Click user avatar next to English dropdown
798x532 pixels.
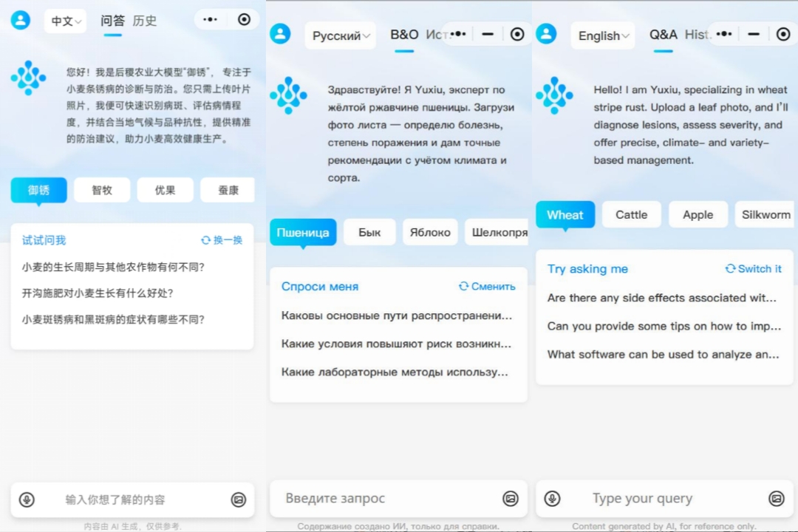pos(546,34)
